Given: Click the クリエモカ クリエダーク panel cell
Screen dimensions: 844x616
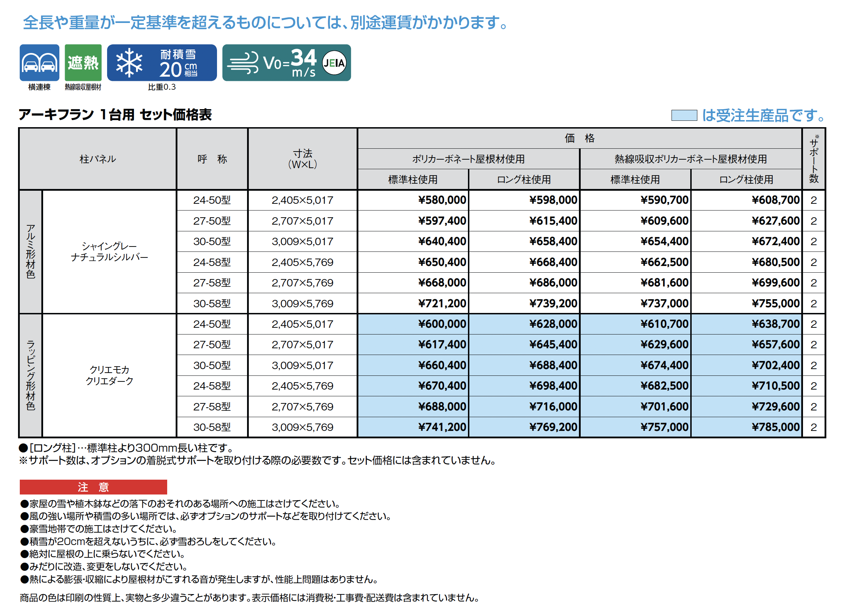Looking at the screenshot, I should (109, 375).
